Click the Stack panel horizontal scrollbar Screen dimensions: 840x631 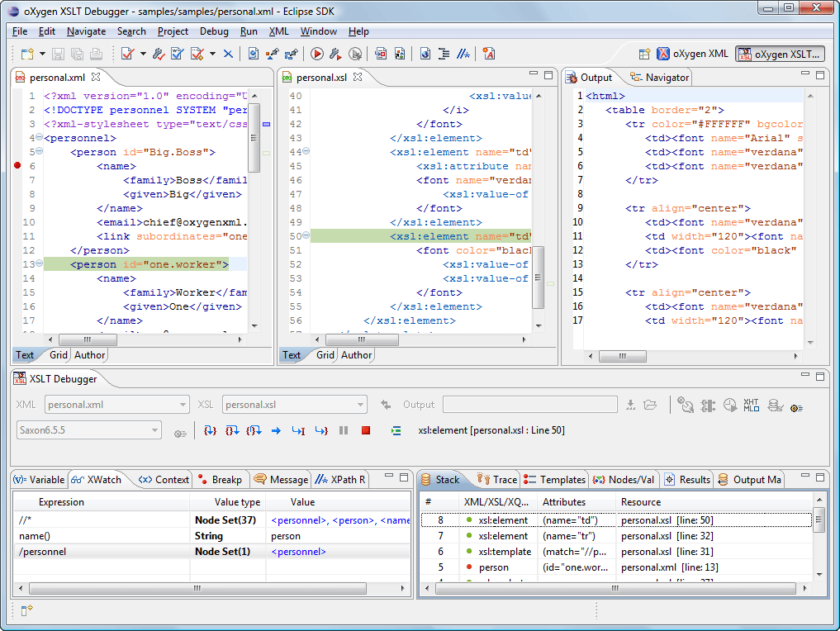coord(616,588)
